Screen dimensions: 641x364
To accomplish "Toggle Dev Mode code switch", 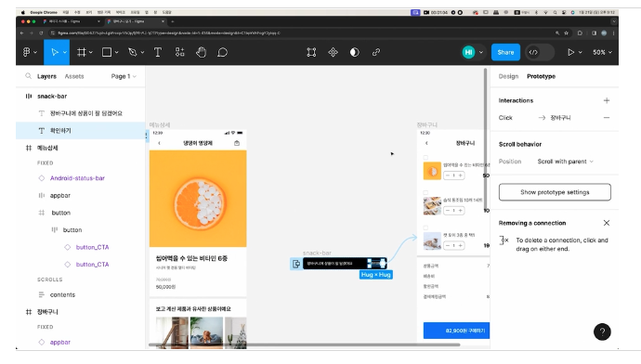I will (540, 52).
